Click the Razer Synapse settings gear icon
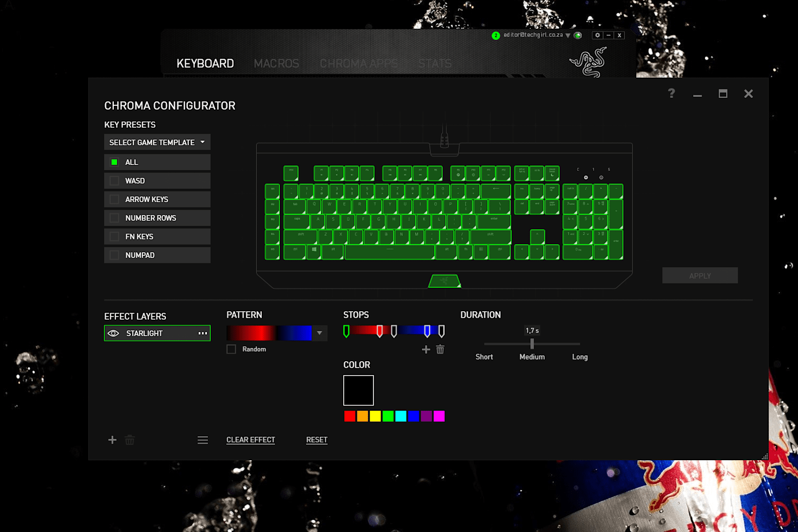The image size is (798, 532). coord(597,35)
